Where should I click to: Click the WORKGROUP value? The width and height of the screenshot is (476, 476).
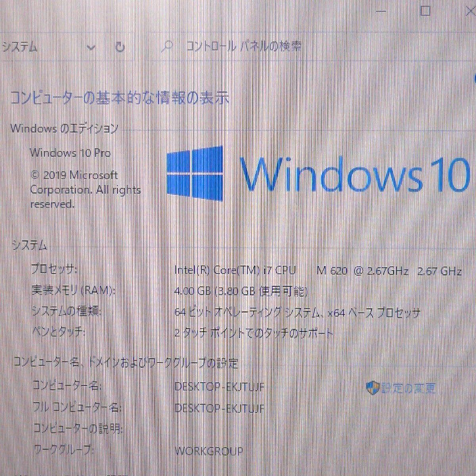[x=209, y=451]
